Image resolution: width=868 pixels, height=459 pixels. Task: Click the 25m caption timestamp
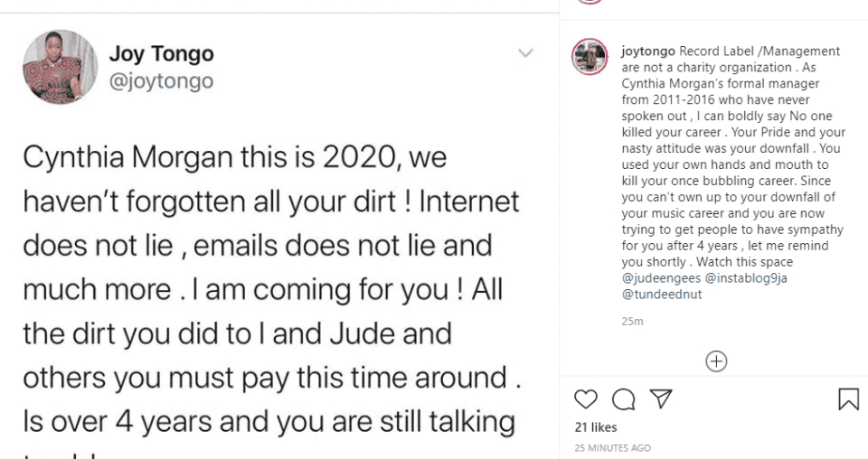(x=632, y=321)
